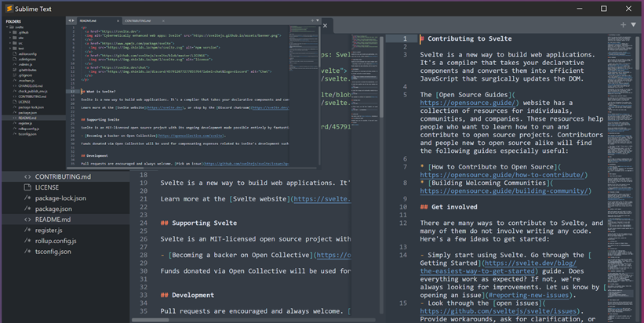Collapse the svelte root folder in small sidebar
Screen dimensions: 644x323
(7, 27)
